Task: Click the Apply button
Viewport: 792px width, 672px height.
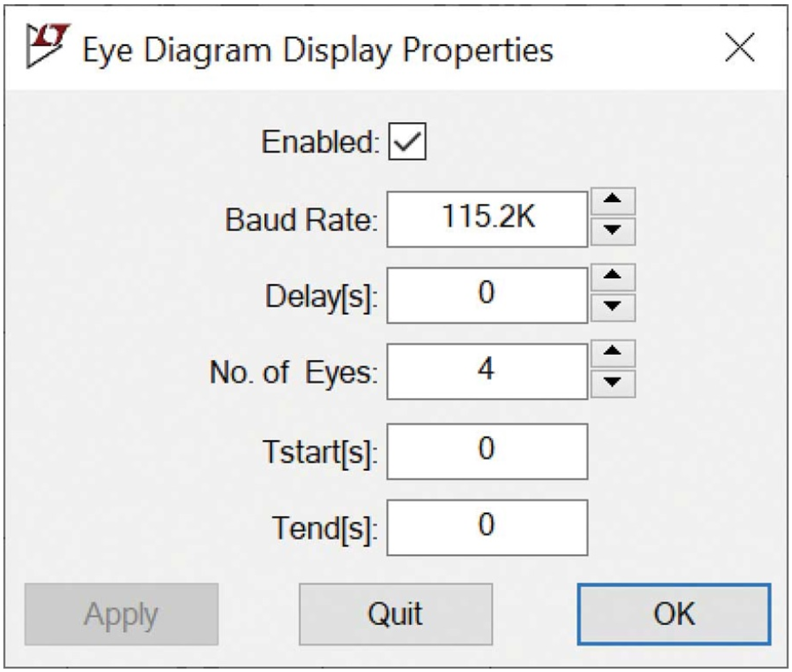Action: 121,614
